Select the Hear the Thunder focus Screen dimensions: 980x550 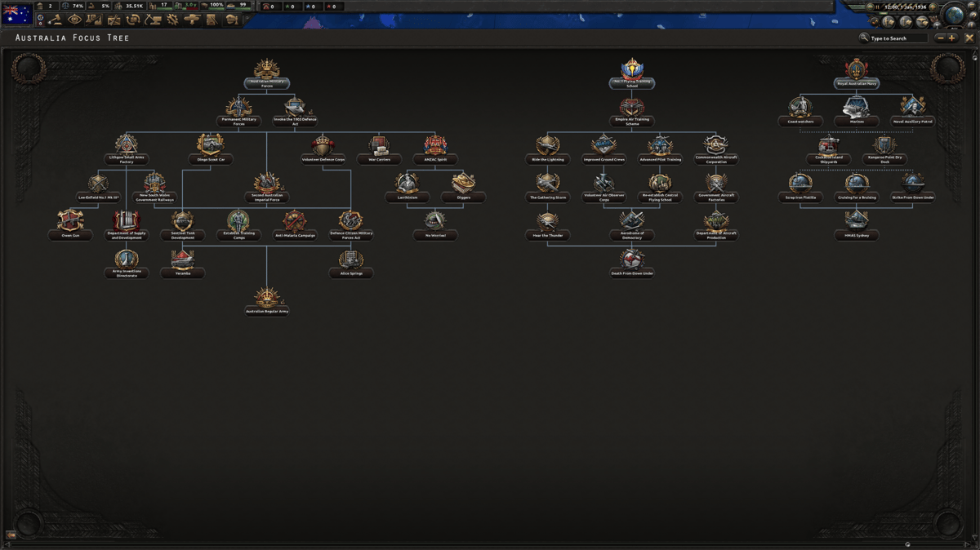548,225
